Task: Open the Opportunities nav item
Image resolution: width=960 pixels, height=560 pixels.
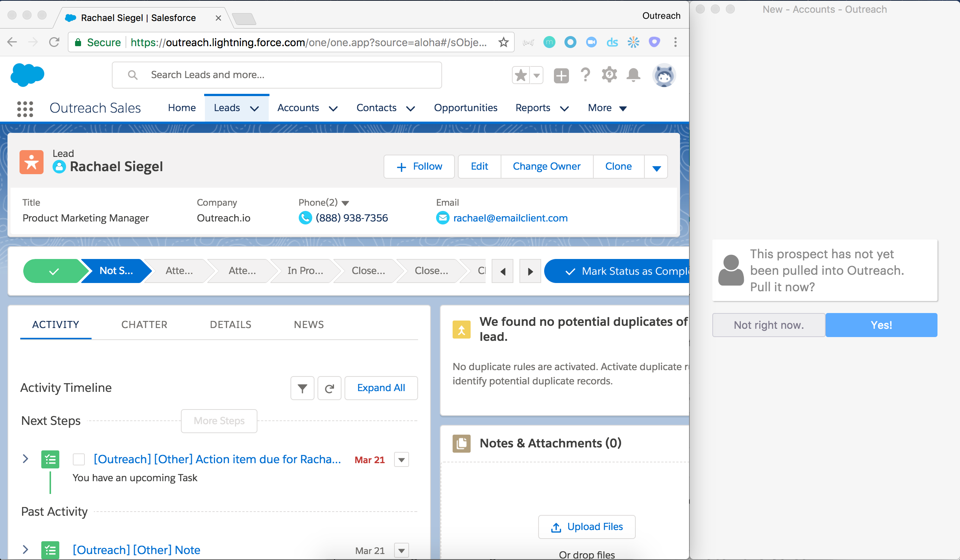Action: [x=465, y=108]
